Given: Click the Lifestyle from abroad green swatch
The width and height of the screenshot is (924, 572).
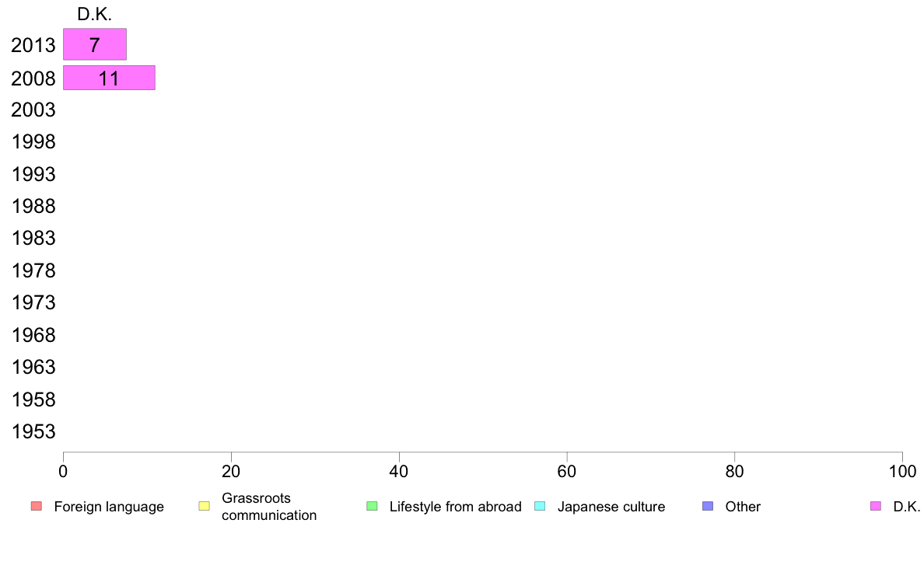Looking at the screenshot, I should click(372, 506).
